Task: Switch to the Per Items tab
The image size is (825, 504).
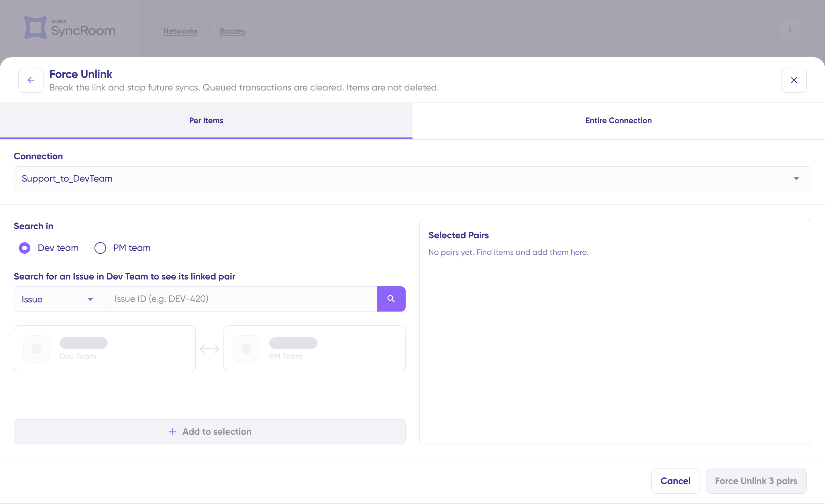Action: 206,121
